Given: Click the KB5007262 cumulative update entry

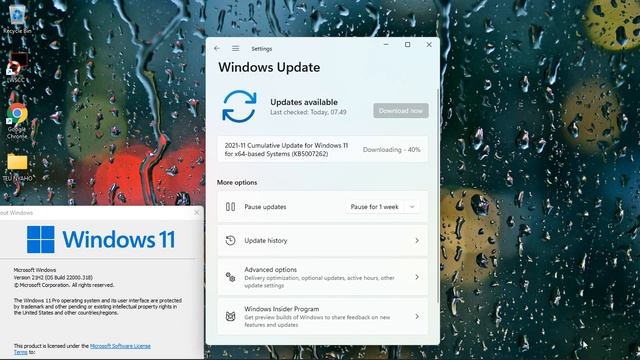Looking at the screenshot, I should coord(322,149).
